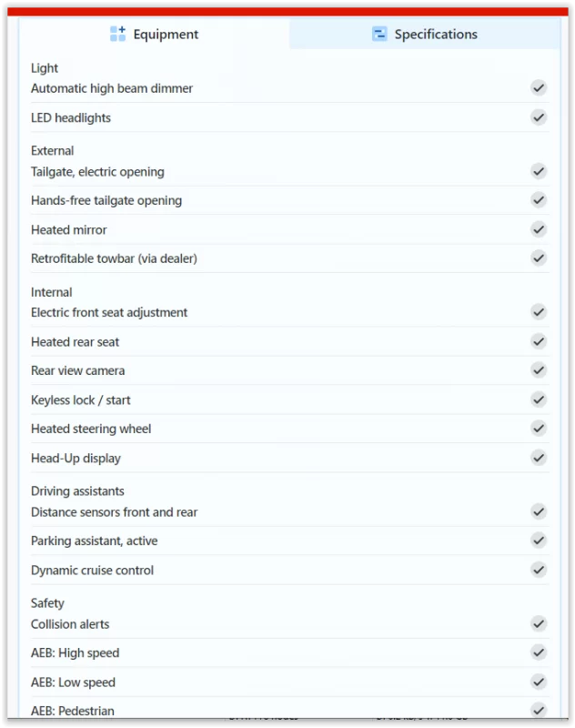The height and width of the screenshot is (728, 575).
Task: Click the Equipment tab icon
Action: tap(117, 35)
